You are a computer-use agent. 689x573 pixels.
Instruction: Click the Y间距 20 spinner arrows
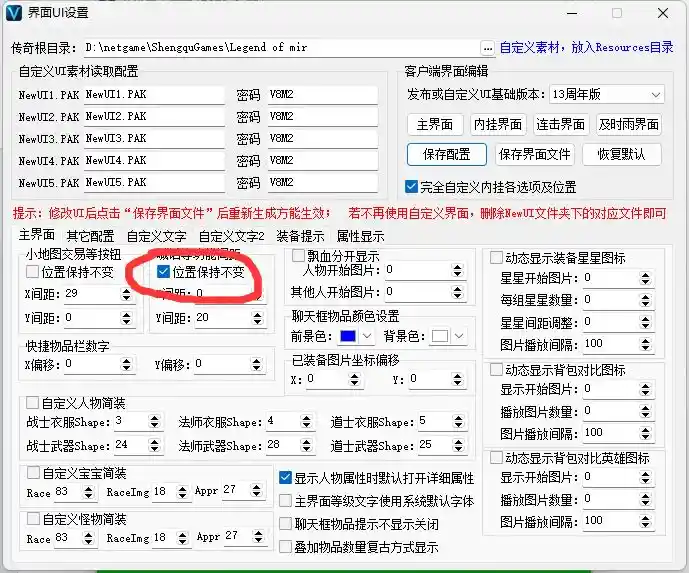tap(257, 318)
